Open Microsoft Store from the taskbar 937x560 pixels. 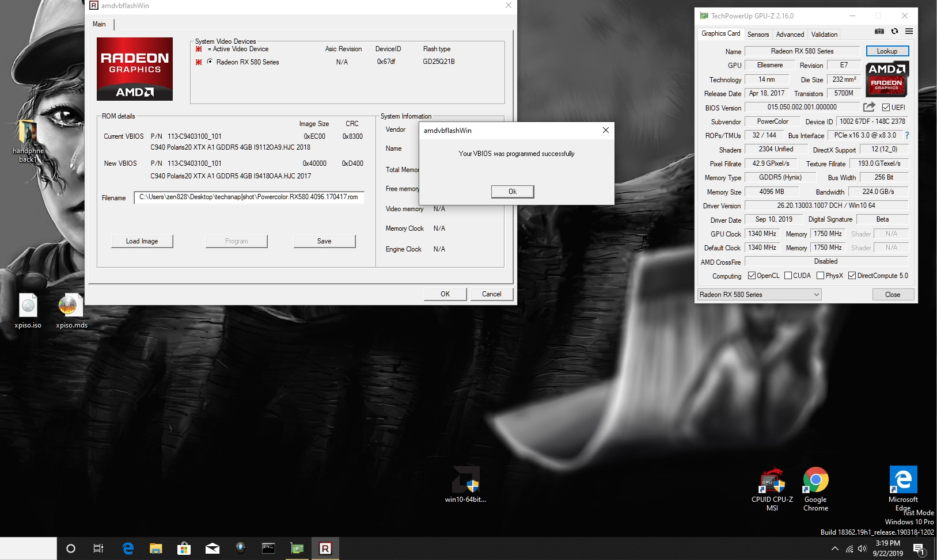[x=184, y=548]
